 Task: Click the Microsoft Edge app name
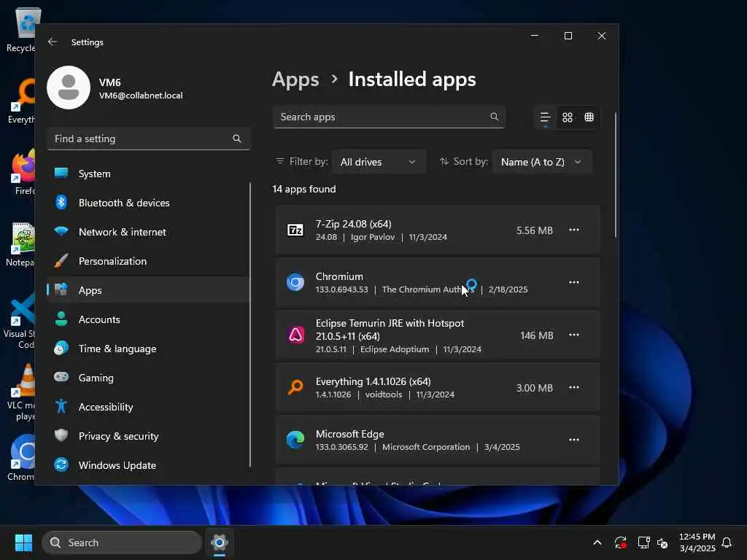pyautogui.click(x=349, y=434)
